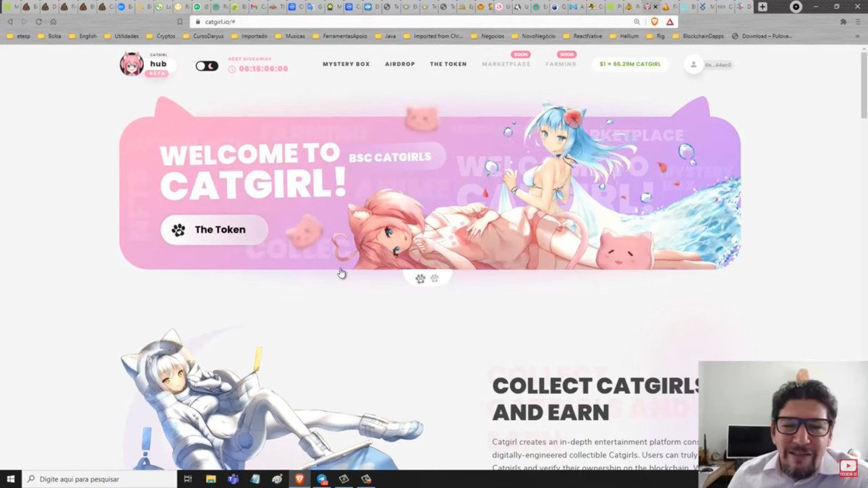Click the BSC CATGIRLS banner badge

(390, 157)
